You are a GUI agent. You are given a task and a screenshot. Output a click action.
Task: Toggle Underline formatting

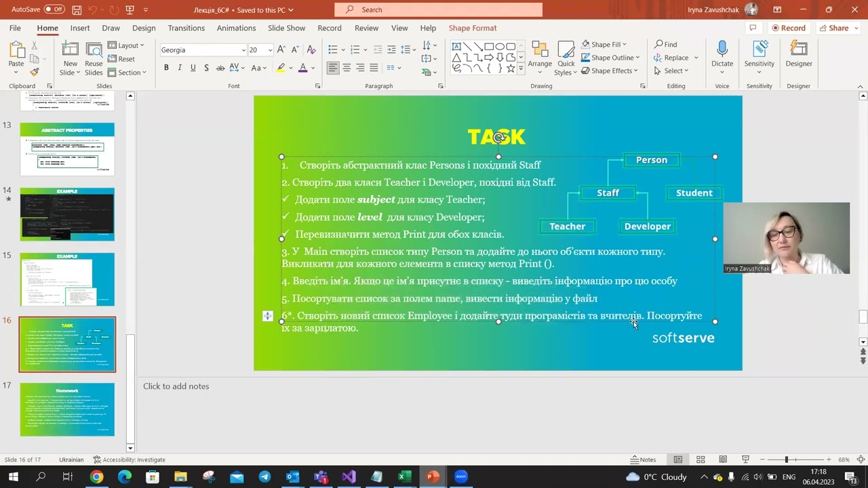(x=193, y=68)
